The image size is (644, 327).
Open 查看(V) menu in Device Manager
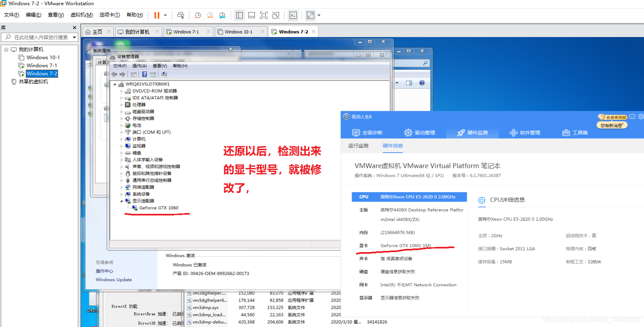(x=160, y=66)
